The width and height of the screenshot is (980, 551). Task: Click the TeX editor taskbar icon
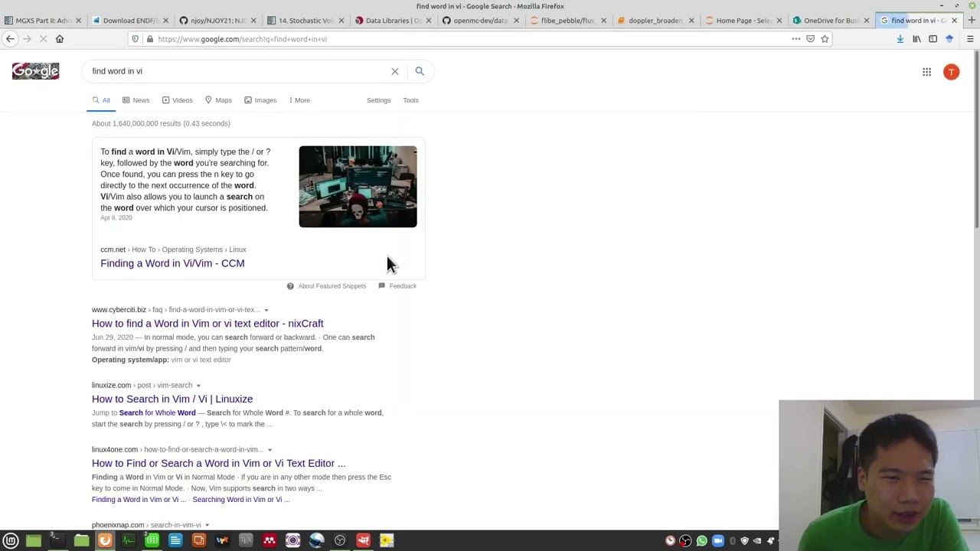[x=246, y=541]
